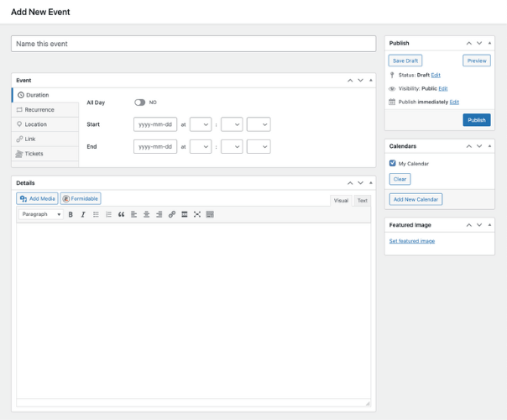Move Featured Image panel up
507x420 pixels.
click(469, 225)
